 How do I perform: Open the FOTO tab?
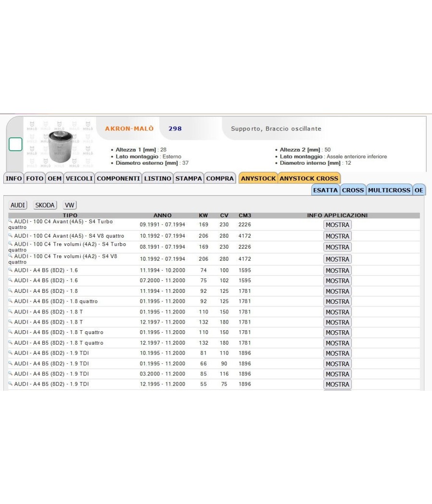[35, 179]
